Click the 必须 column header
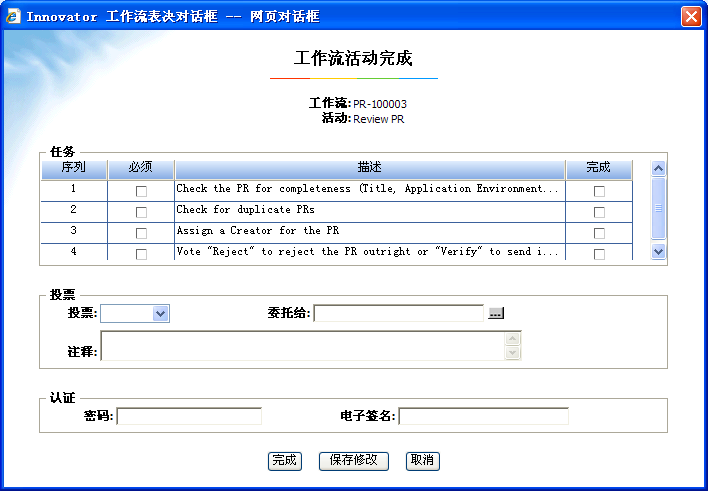708x491 pixels. (x=141, y=169)
